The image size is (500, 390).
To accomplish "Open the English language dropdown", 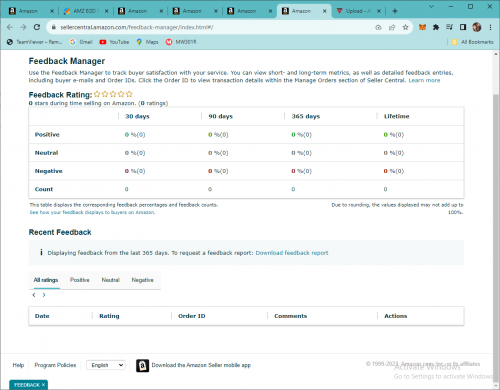I will 106,365.
